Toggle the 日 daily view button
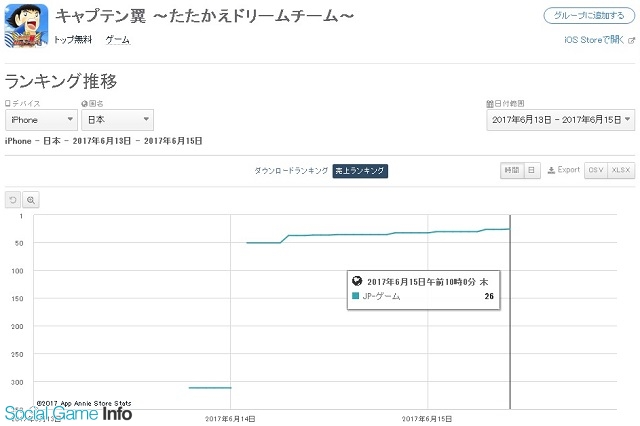Viewport: 640px width, 426px height. click(531, 170)
